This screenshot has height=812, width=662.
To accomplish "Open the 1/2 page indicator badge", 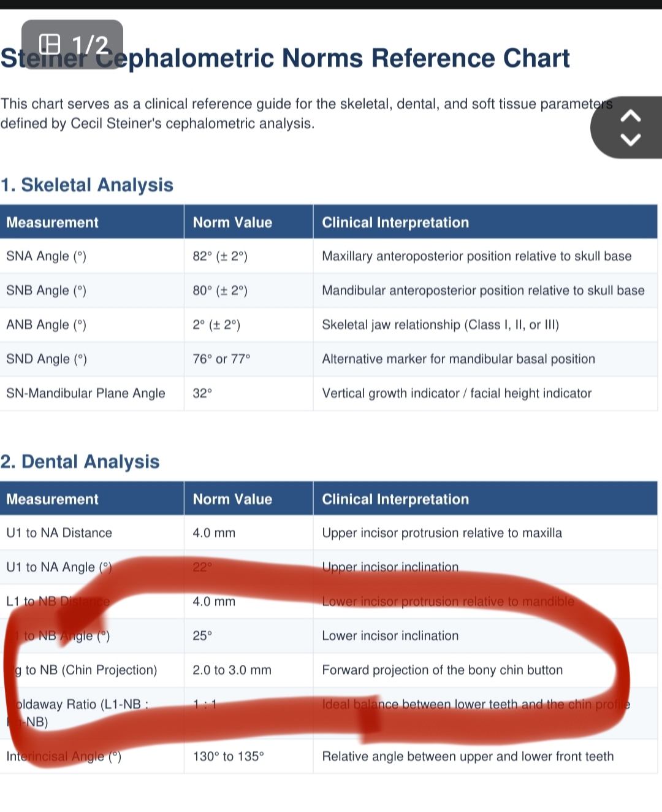I will point(72,44).
